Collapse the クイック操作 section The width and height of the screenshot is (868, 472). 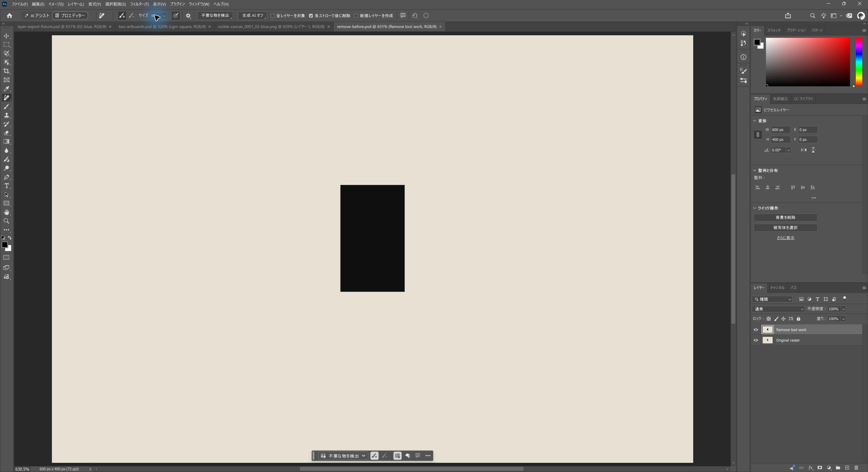coord(755,208)
